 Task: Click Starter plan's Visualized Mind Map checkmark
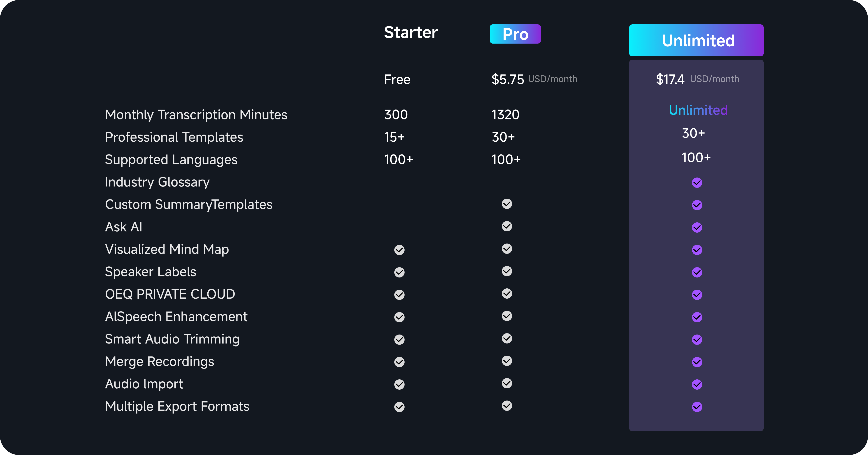(399, 250)
